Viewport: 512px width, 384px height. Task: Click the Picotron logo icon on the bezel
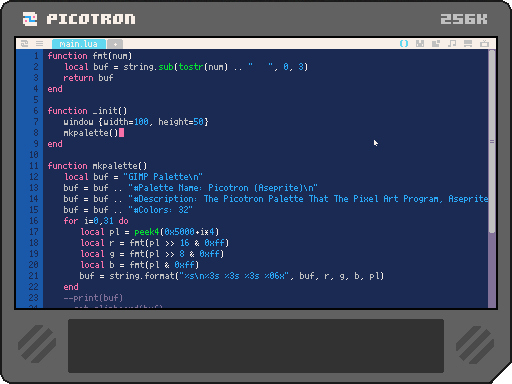coord(30,19)
